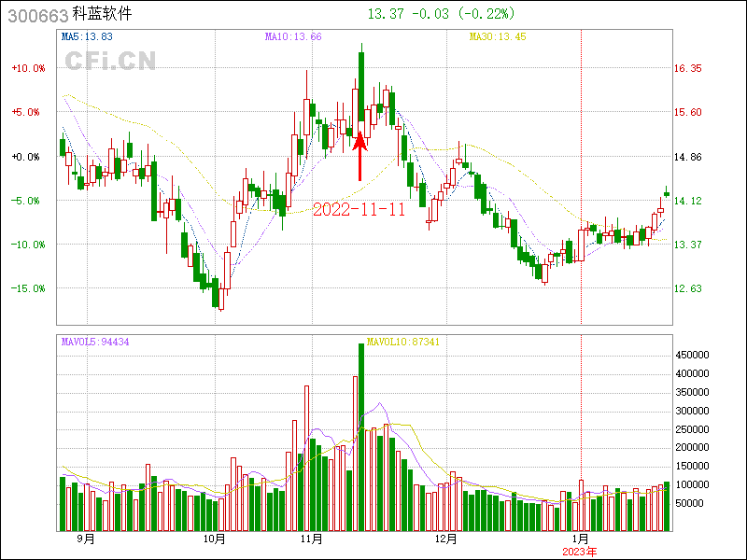
Task: Click the red 2023年 year label
Action: click(x=579, y=552)
